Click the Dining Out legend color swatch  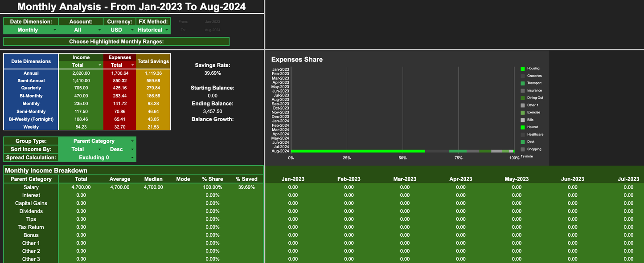point(522,98)
